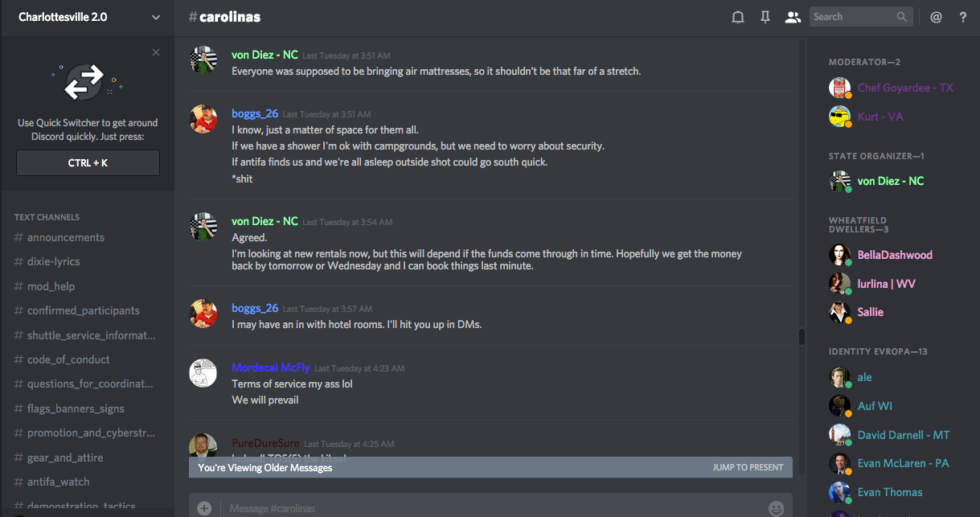Dismiss the Quick Switcher tip
Image resolution: width=980 pixels, height=517 pixels.
(x=156, y=52)
